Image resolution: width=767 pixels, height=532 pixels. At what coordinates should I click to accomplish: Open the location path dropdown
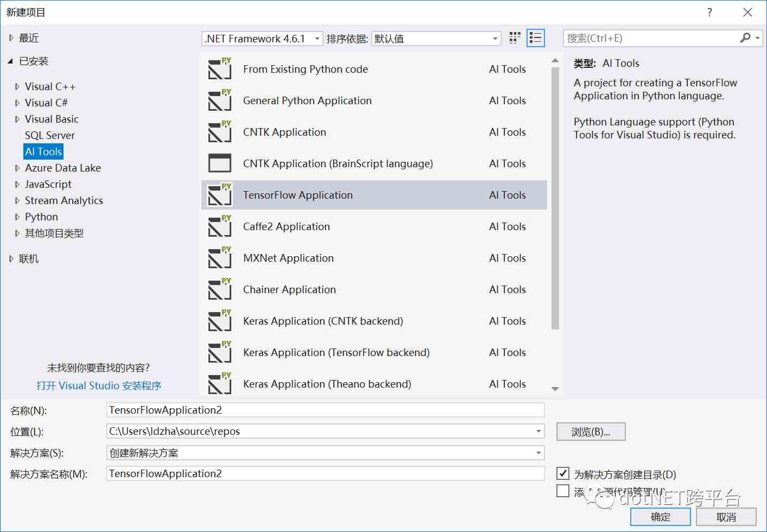[x=538, y=432]
